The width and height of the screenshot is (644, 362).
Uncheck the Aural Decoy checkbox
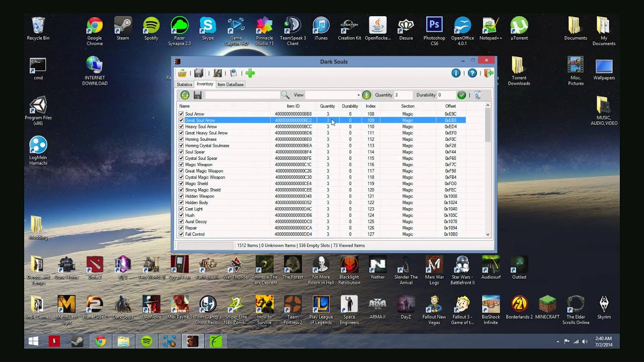181,222
